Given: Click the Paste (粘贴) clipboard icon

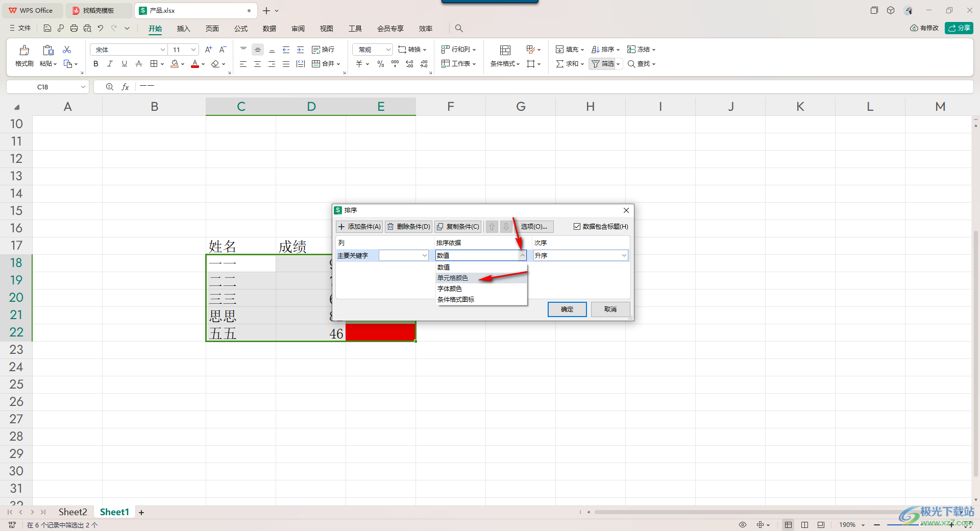Looking at the screenshot, I should tap(48, 50).
